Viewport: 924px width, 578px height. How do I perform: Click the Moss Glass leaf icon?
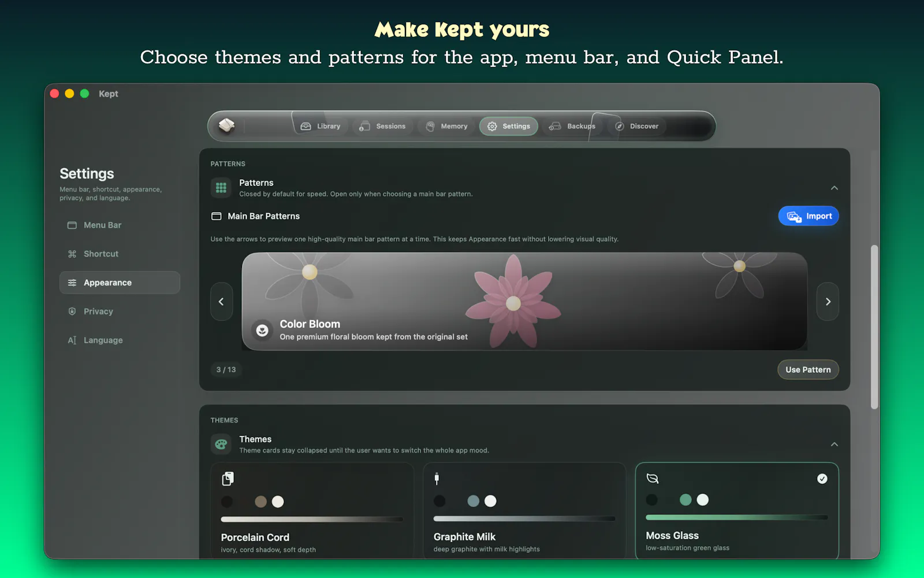(653, 478)
